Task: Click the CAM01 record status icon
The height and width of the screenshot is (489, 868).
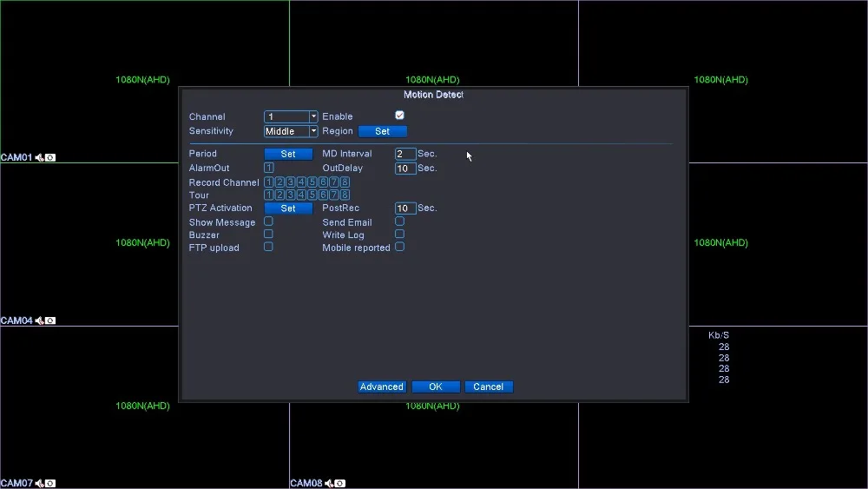Action: point(50,158)
